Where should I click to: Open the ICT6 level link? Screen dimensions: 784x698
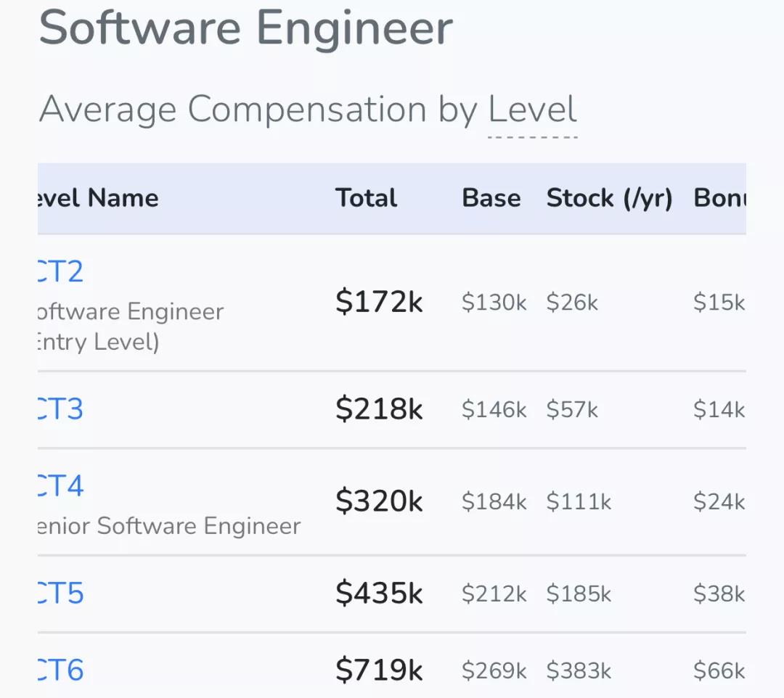(61, 670)
